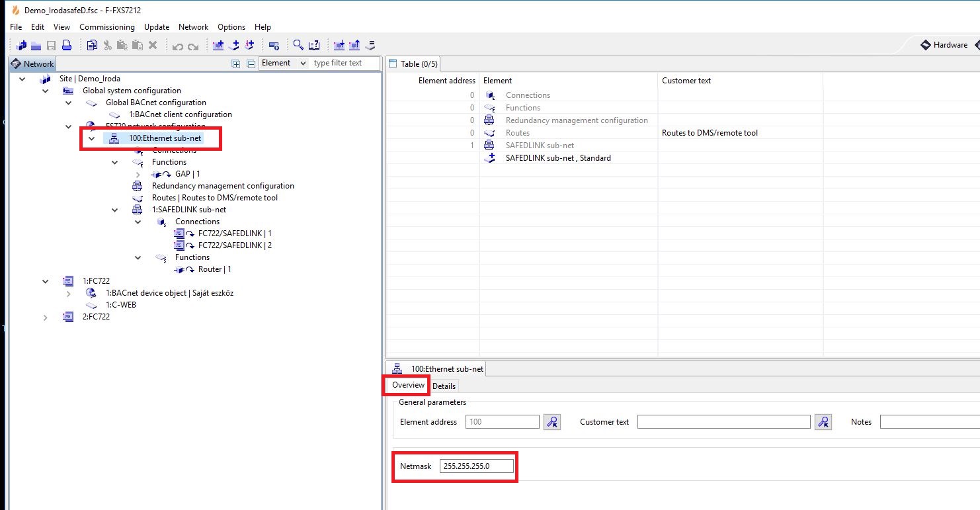Click the New site toolbar icon
This screenshot has width=980, height=510.
22,46
